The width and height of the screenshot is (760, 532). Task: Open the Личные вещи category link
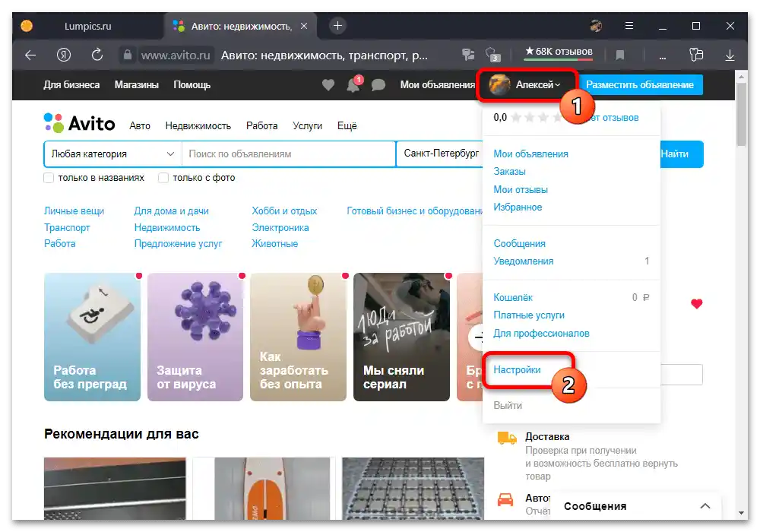coord(74,211)
